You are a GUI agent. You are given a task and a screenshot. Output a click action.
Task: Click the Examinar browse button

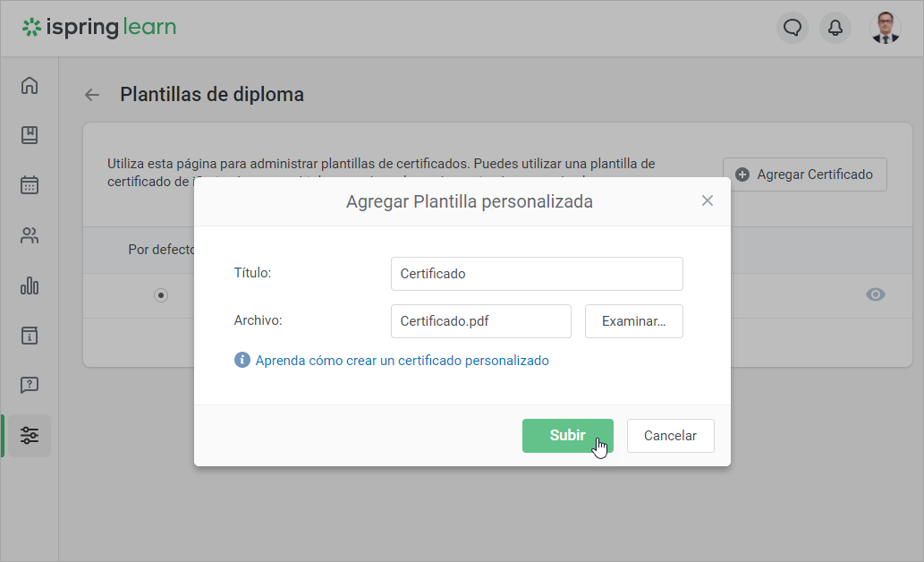(x=633, y=321)
